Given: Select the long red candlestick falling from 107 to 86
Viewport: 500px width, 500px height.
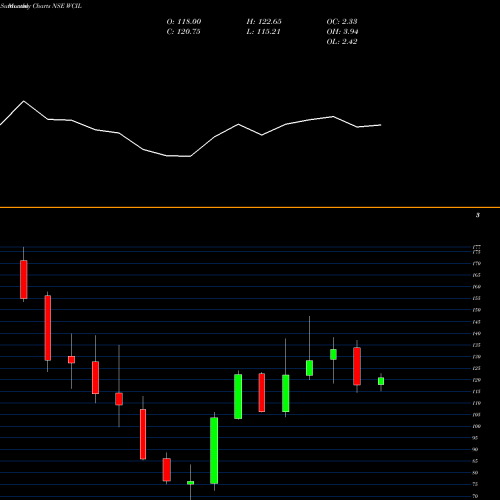Looking at the screenshot, I should tap(143, 434).
